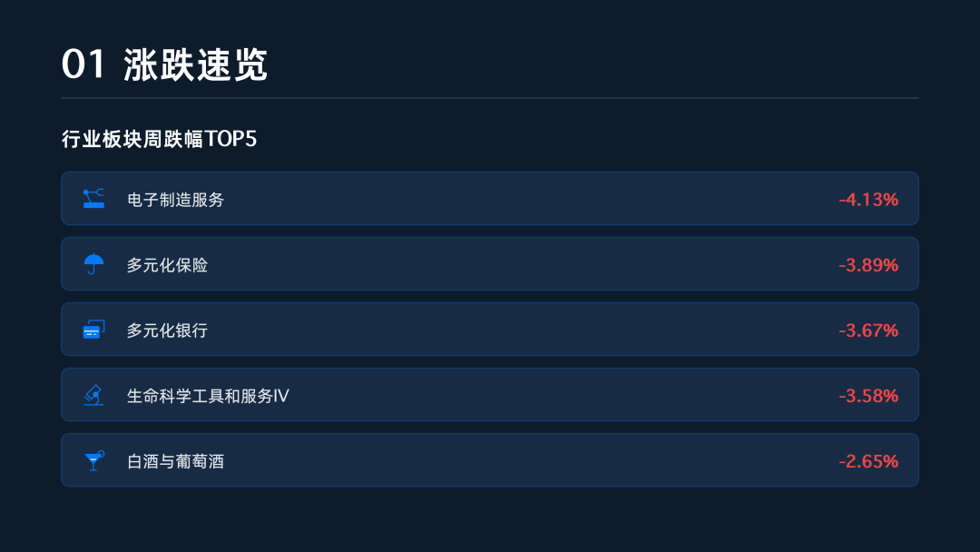
Task: Click the -3.67% decline value
Action: pyautogui.click(x=868, y=330)
